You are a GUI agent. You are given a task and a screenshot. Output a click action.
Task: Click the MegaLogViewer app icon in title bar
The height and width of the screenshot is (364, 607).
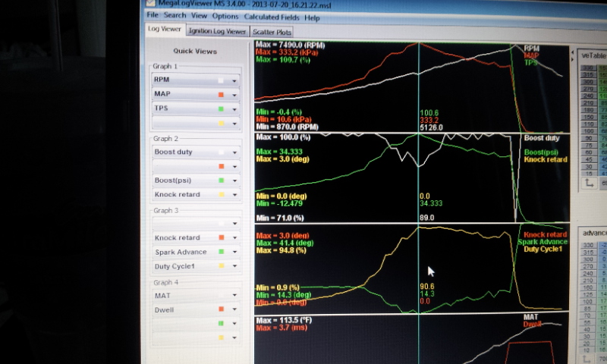click(x=150, y=3)
